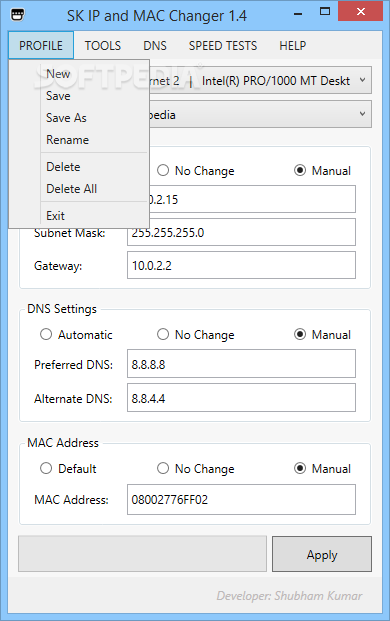Expand the network adapter dropdown
This screenshot has height=621, width=390.
362,80
